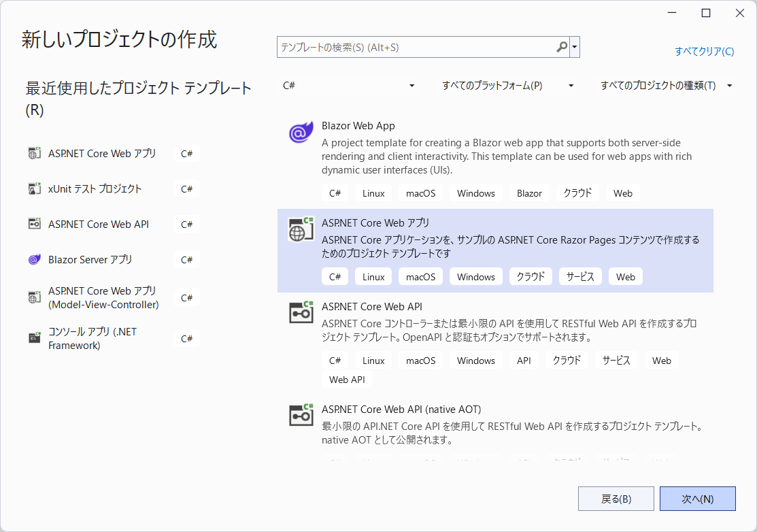Click the クラウド tag under Blazor Web App
Viewport: 757px width, 532px height.
578,193
